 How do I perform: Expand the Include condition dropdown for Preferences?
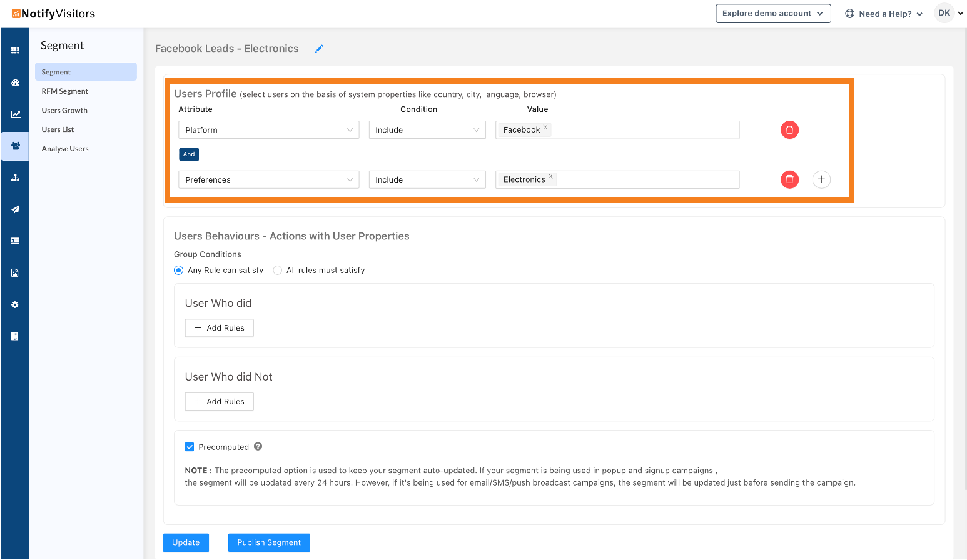click(x=427, y=180)
